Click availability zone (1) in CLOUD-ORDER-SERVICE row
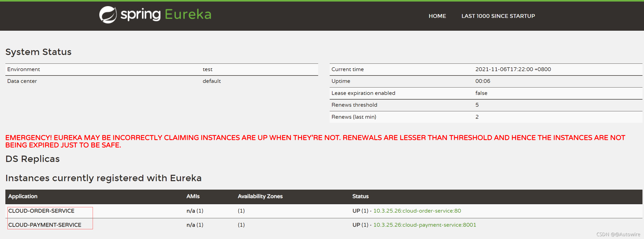 pos(241,211)
